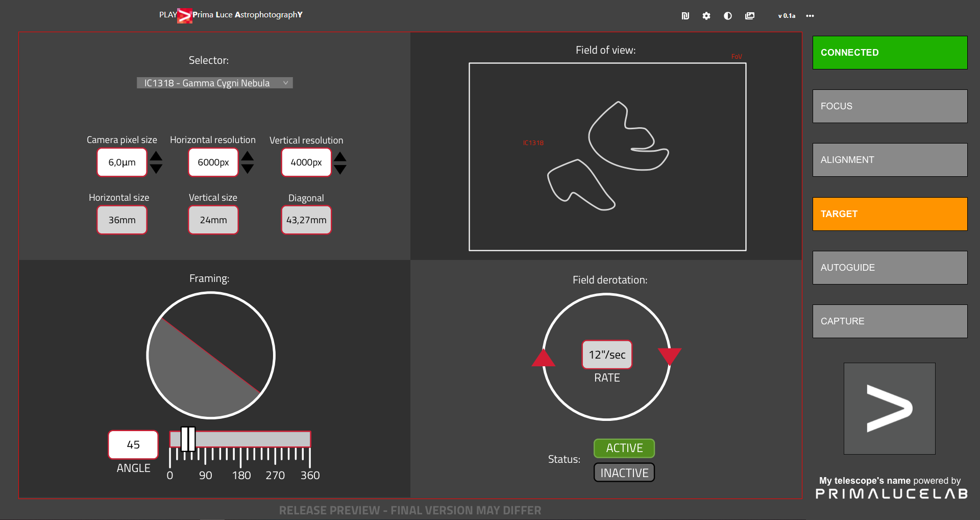Click the framing angle slider handle

pyautogui.click(x=188, y=439)
